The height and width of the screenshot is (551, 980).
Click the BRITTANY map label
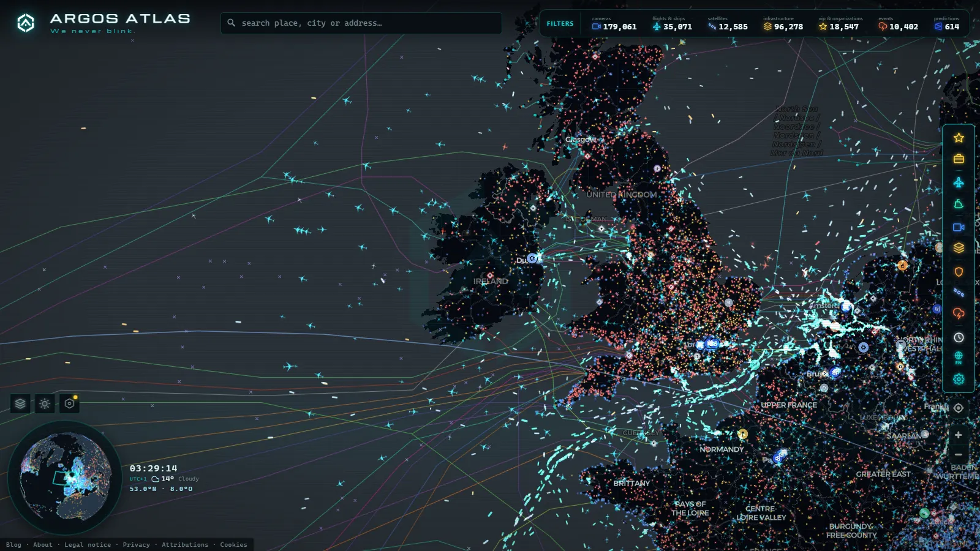click(x=631, y=484)
